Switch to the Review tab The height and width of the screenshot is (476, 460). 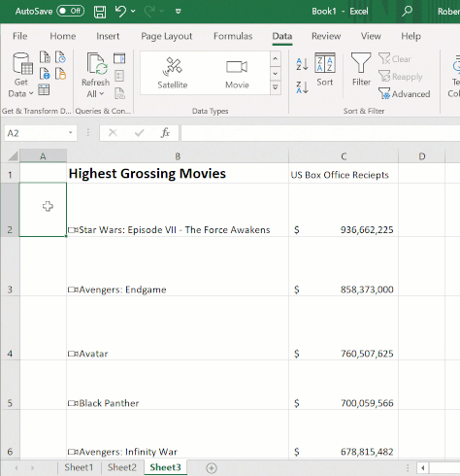(x=326, y=36)
